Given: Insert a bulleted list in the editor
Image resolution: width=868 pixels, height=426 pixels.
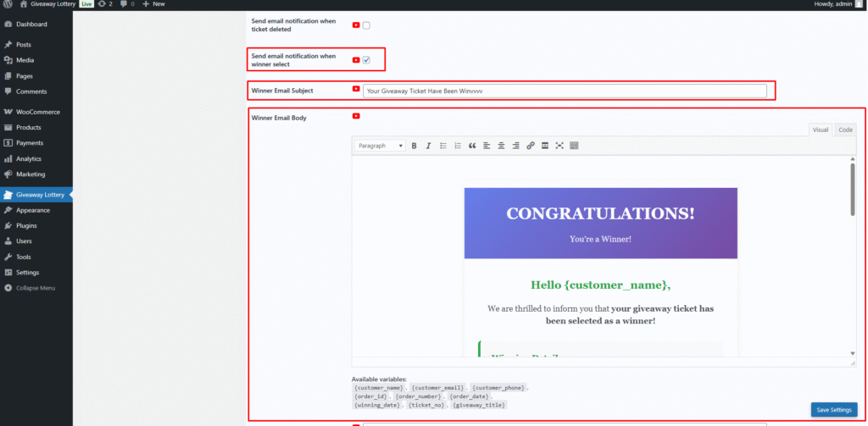Looking at the screenshot, I should point(442,146).
